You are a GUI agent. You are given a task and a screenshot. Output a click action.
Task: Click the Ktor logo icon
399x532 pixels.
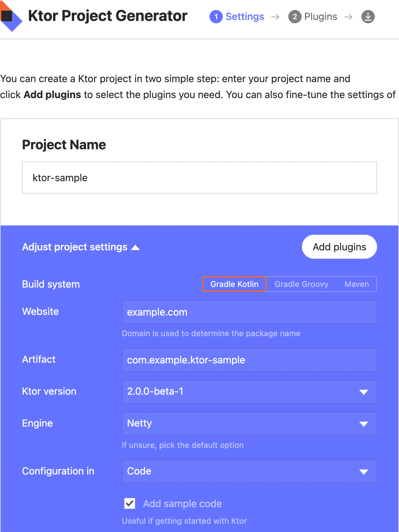10,17
